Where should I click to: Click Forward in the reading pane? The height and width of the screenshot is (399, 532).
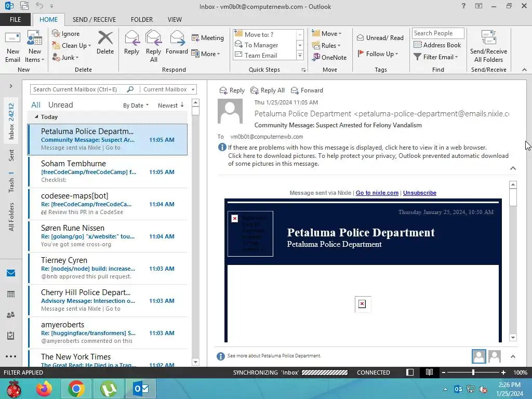point(307,90)
